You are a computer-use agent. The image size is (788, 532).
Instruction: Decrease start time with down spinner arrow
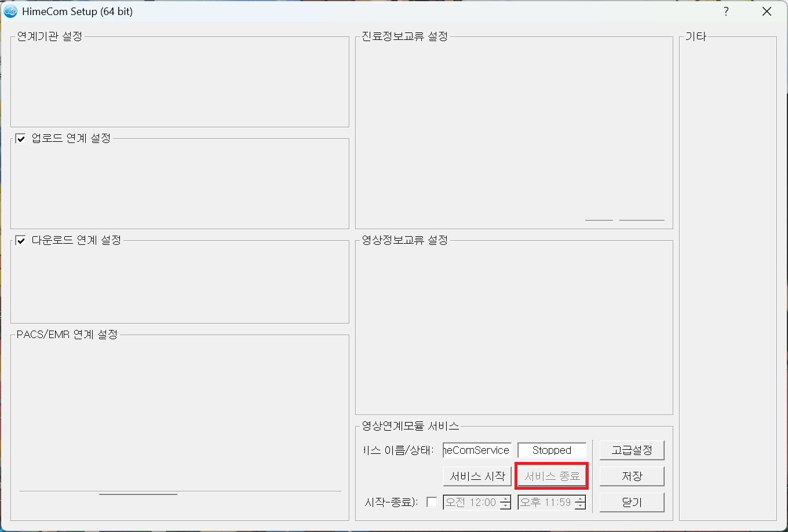pos(506,506)
